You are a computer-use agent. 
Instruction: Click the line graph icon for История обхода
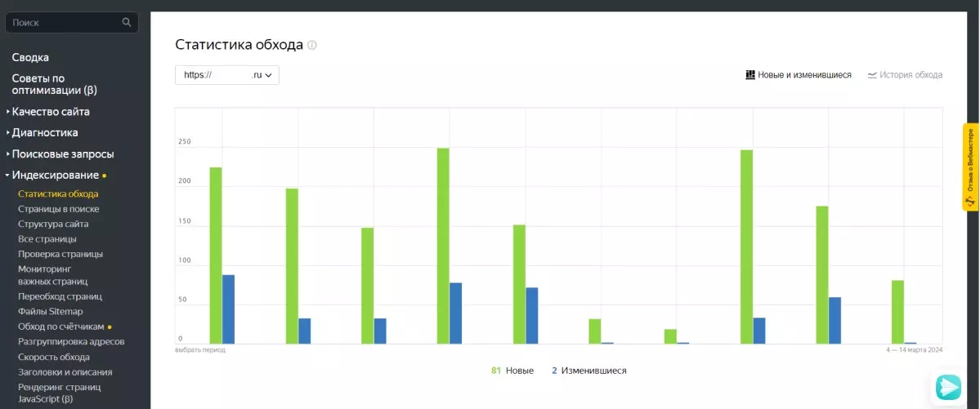click(x=872, y=75)
